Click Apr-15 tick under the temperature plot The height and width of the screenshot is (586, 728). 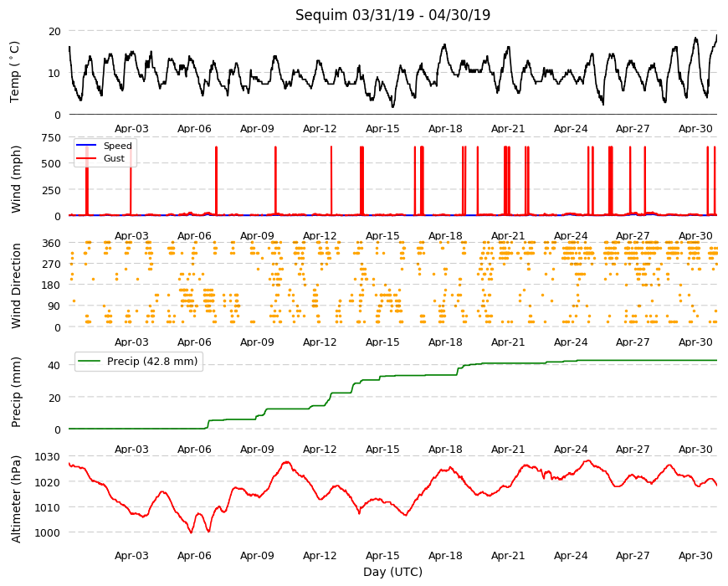[x=382, y=129]
